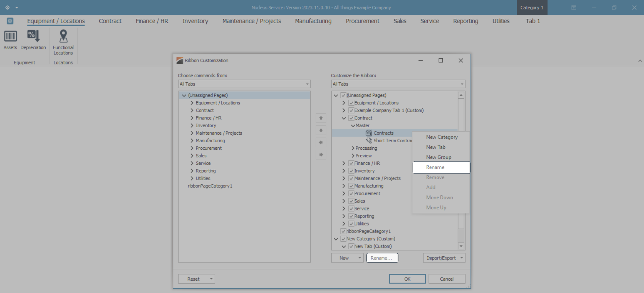Expand Procurement in the right tree
The height and width of the screenshot is (293, 644).
click(343, 194)
